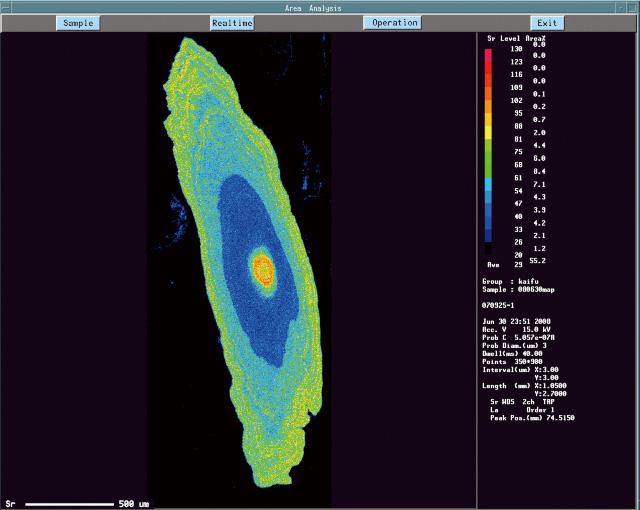Select level value 61 in legend

(x=518, y=178)
